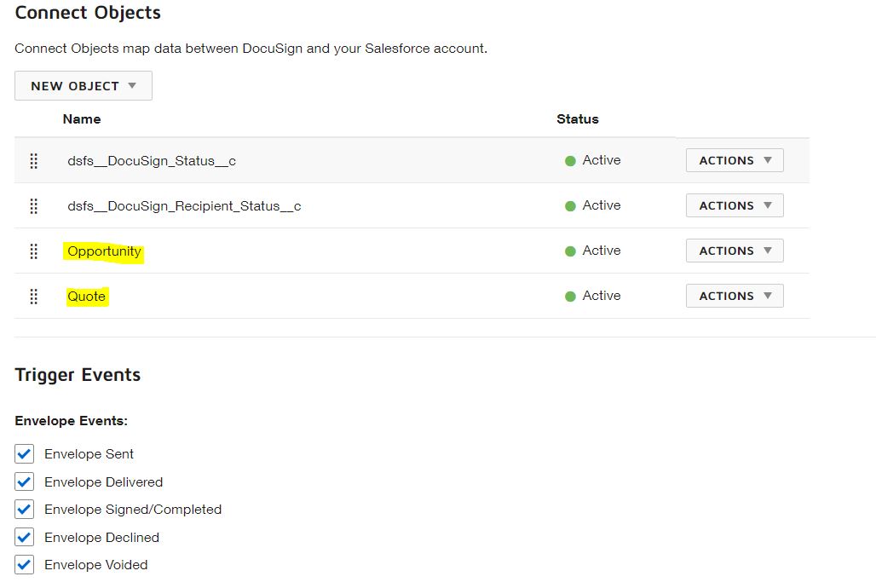Click green status dot for dsfs__DocuSign_Recipient_Status__c
Image resolution: width=876 pixels, height=588 pixels.
click(x=570, y=206)
